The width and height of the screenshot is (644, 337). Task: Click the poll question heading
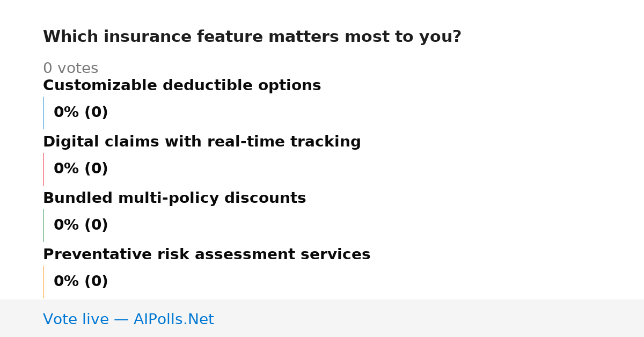(x=252, y=37)
